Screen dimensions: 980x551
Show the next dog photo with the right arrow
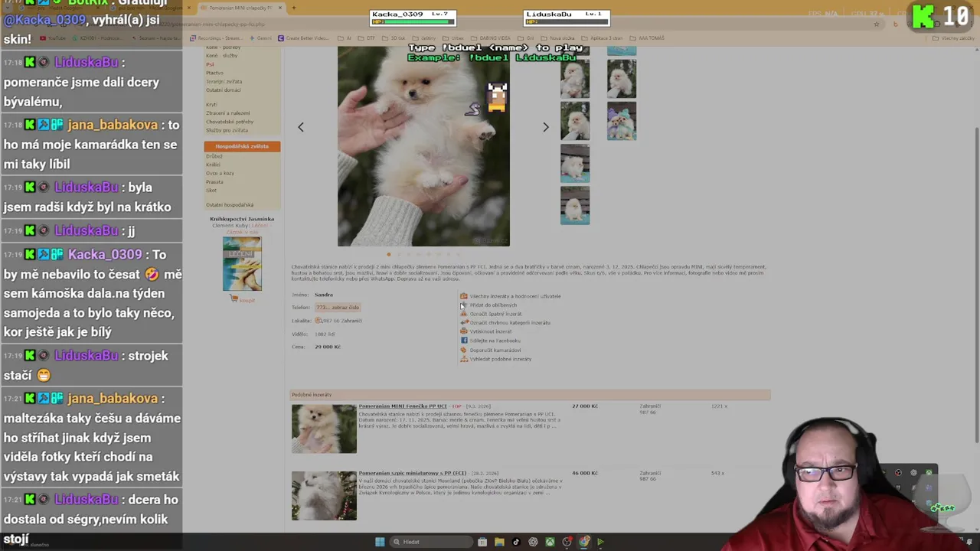[546, 127]
